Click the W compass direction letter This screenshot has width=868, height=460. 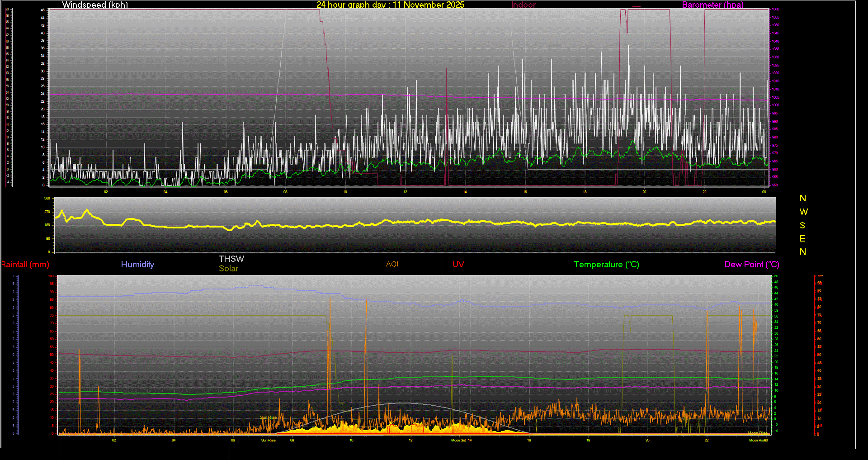pyautogui.click(x=803, y=212)
